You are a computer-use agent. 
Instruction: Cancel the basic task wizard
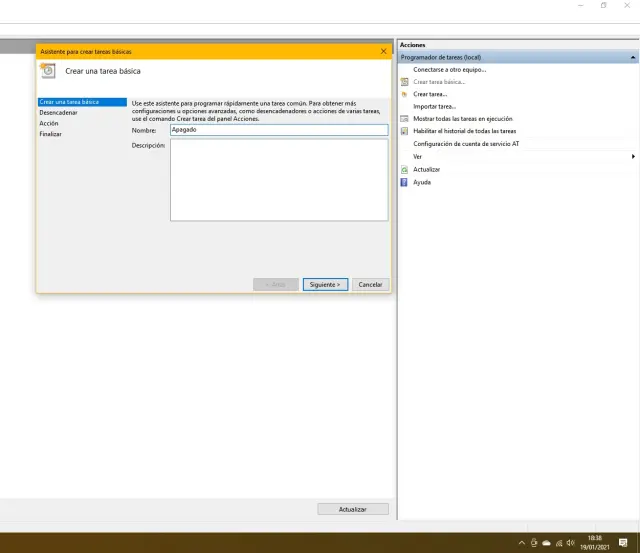point(370,284)
